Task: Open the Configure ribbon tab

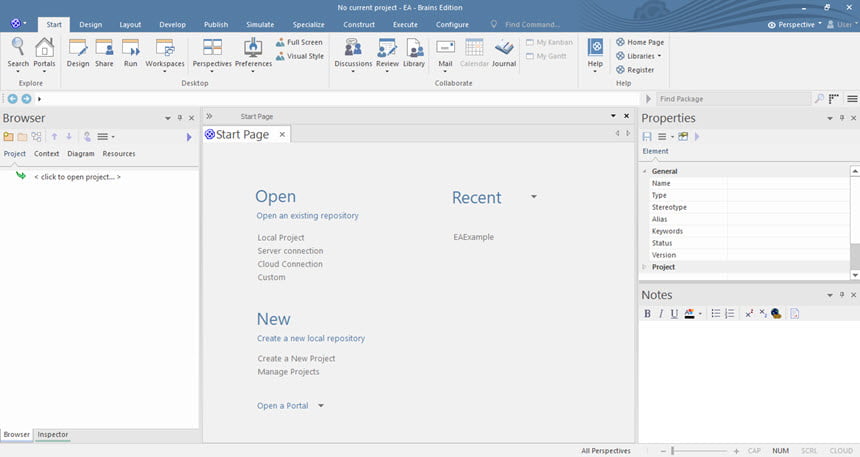Action: click(x=452, y=25)
